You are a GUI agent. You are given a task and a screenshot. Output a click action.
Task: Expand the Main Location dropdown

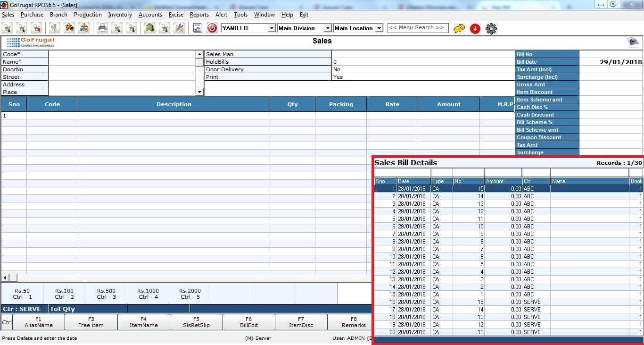[x=379, y=28]
